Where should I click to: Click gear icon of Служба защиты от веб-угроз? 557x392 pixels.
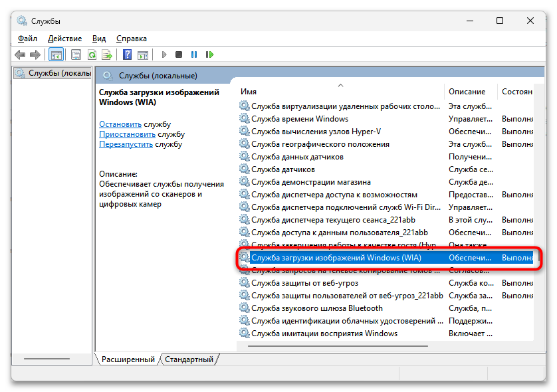[x=245, y=282]
